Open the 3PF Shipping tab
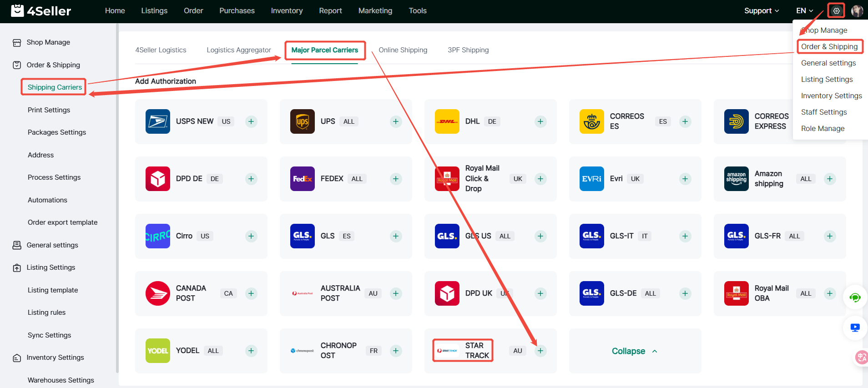This screenshot has height=388, width=868. [x=468, y=50]
